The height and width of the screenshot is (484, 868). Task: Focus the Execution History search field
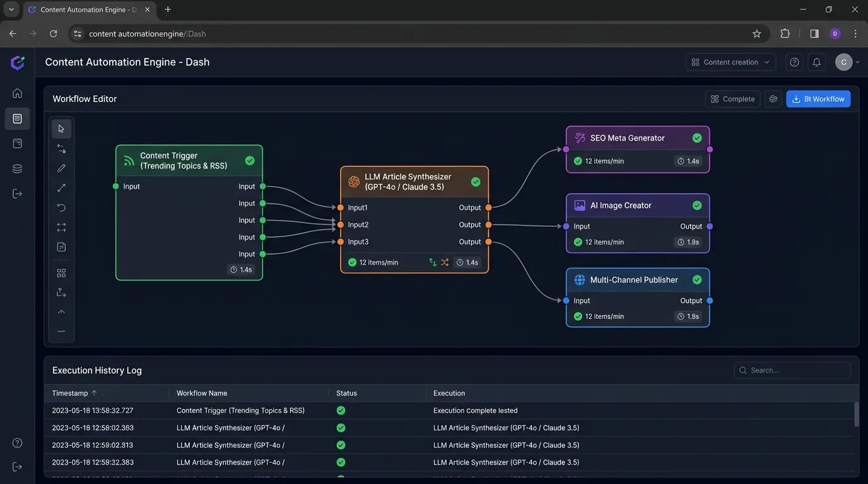(x=792, y=371)
